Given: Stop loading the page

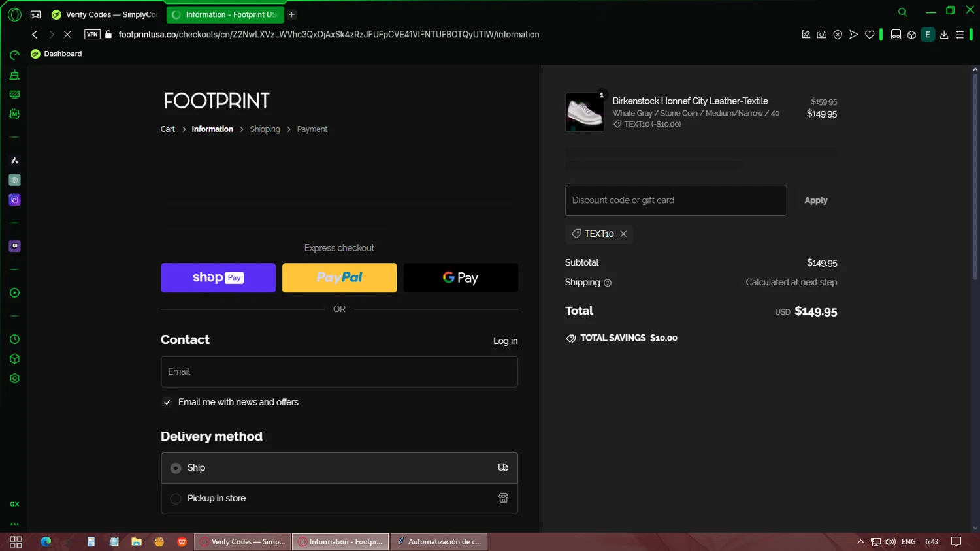Looking at the screenshot, I should pos(67,35).
